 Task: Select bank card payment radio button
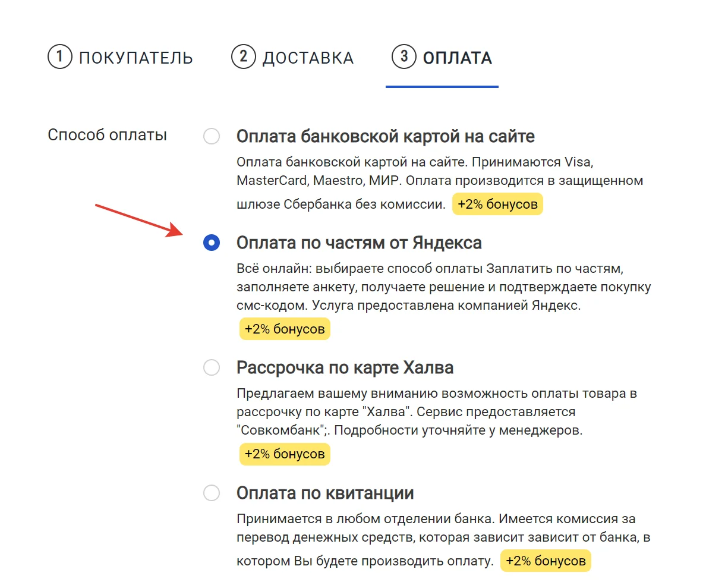[x=212, y=136]
